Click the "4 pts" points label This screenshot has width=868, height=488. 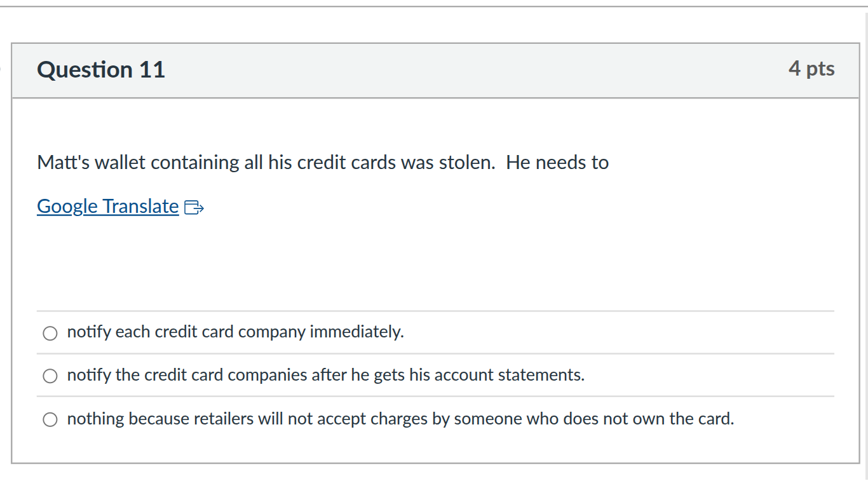point(812,69)
